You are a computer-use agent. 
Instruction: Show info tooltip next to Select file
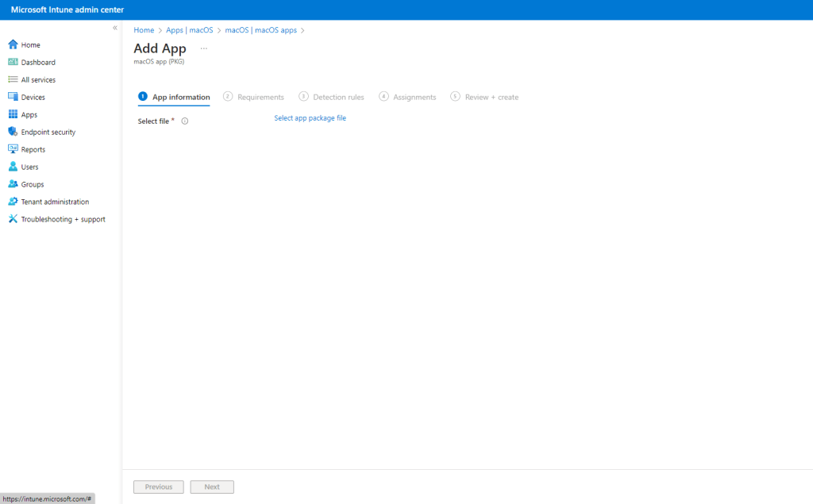click(x=185, y=121)
